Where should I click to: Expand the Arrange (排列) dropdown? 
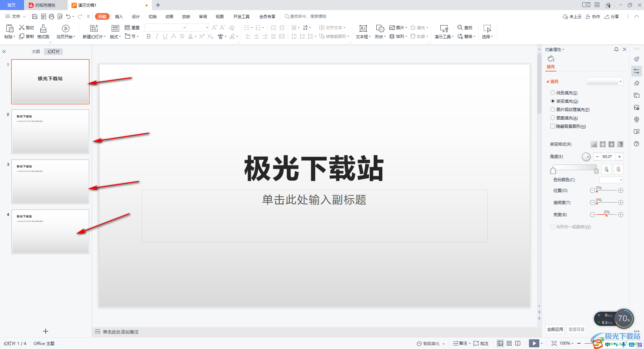pos(398,36)
